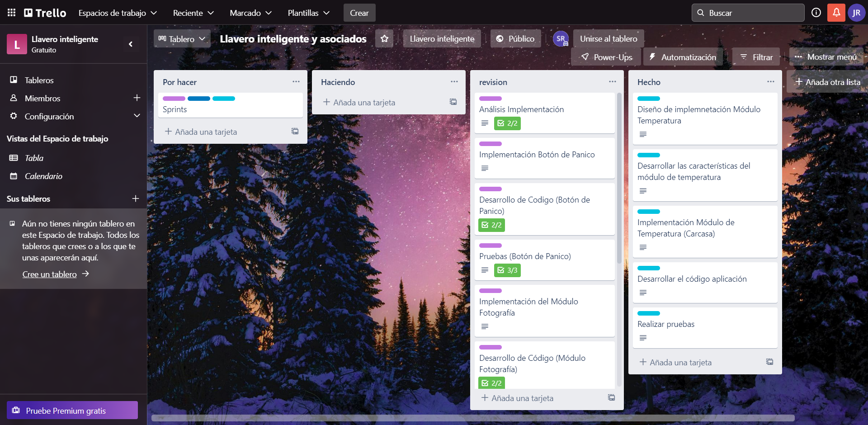This screenshot has width=868, height=425.
Task: Open your JR account avatar menu
Action: 857,13
